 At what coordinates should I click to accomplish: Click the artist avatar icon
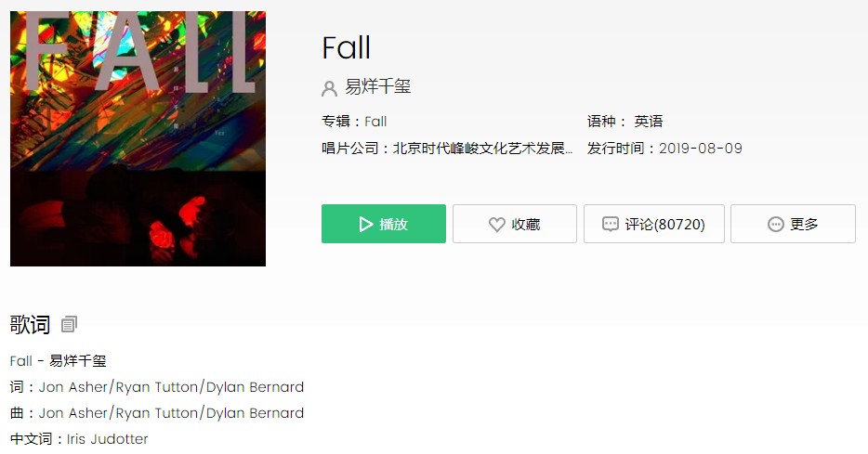(x=329, y=88)
